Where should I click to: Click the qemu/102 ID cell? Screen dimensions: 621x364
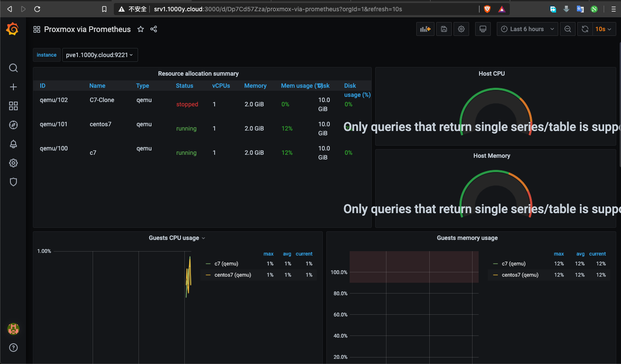54,100
